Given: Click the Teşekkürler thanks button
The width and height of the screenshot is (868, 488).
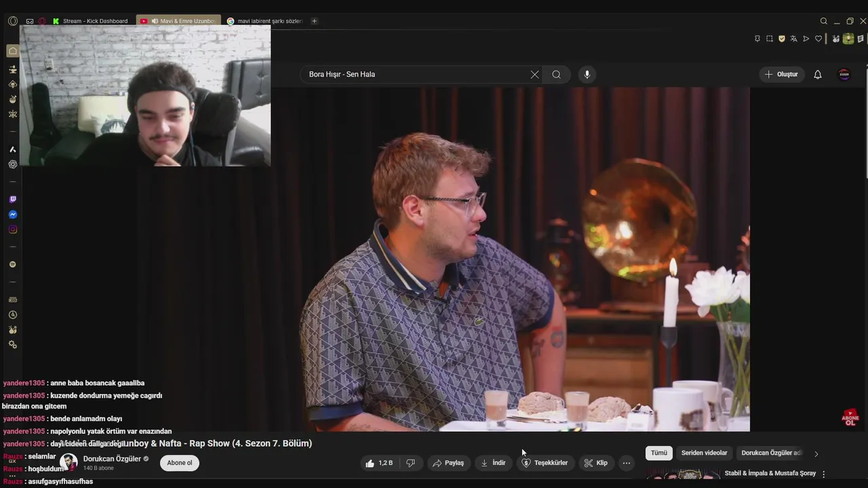Looking at the screenshot, I should point(545,463).
